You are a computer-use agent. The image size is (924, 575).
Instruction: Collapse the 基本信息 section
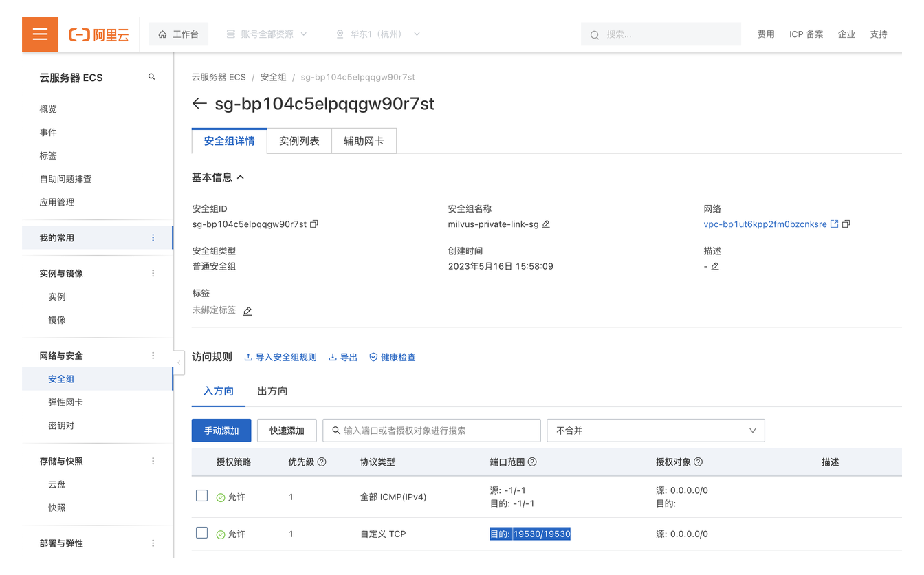241,178
